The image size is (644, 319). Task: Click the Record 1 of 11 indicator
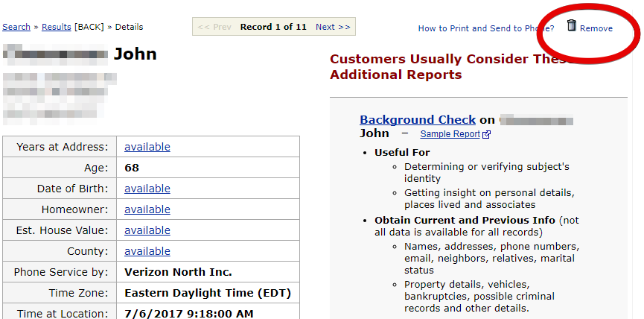273,27
